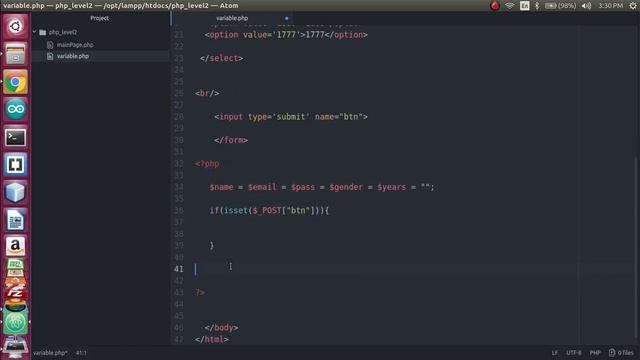
Task: Click the </html> closing tag
Action: pyautogui.click(x=211, y=340)
